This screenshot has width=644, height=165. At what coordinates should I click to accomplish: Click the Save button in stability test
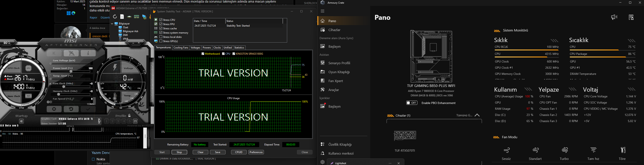(x=218, y=152)
